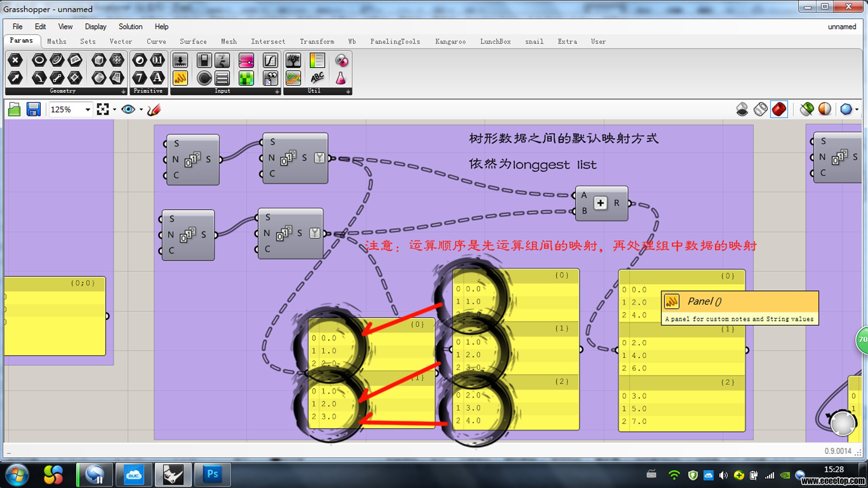The width and height of the screenshot is (868, 488).
Task: Open the Display menu
Action: click(96, 27)
